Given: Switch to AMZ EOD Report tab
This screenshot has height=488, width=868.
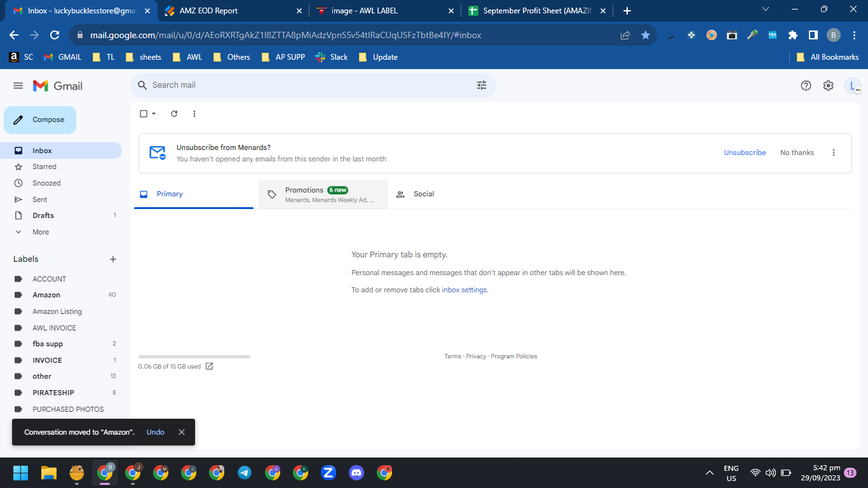Looking at the screenshot, I should click(x=233, y=11).
